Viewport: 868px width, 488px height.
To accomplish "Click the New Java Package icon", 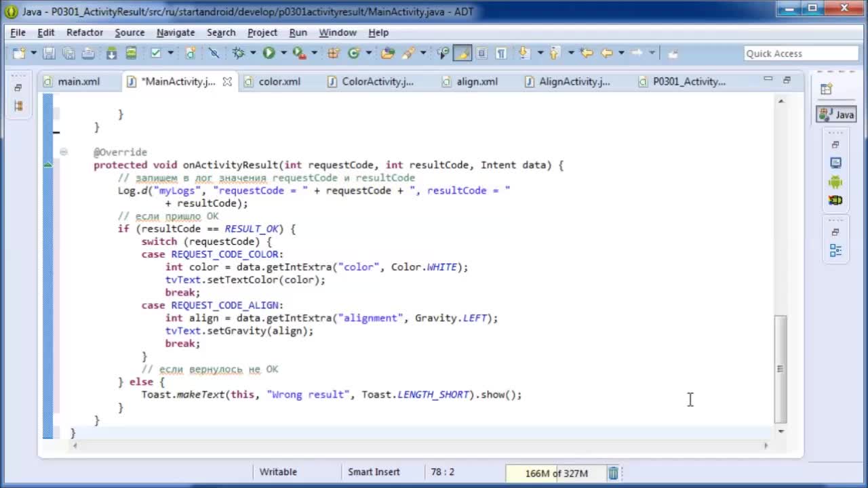I will coord(333,53).
